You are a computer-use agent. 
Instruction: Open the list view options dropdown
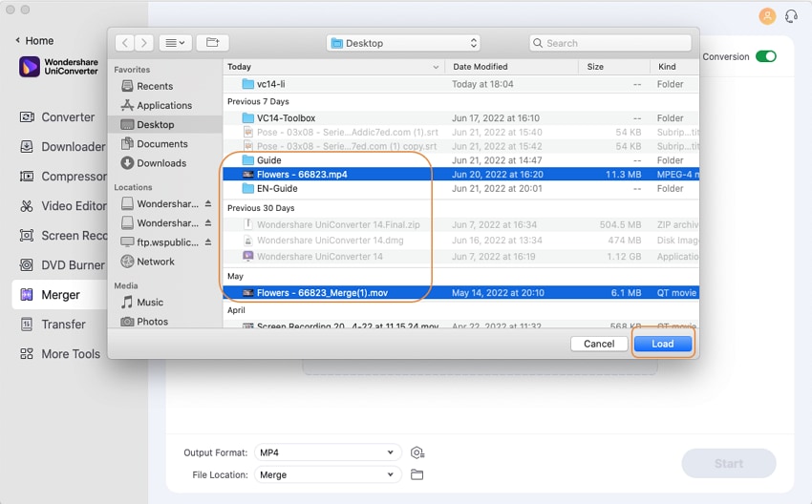tap(175, 43)
